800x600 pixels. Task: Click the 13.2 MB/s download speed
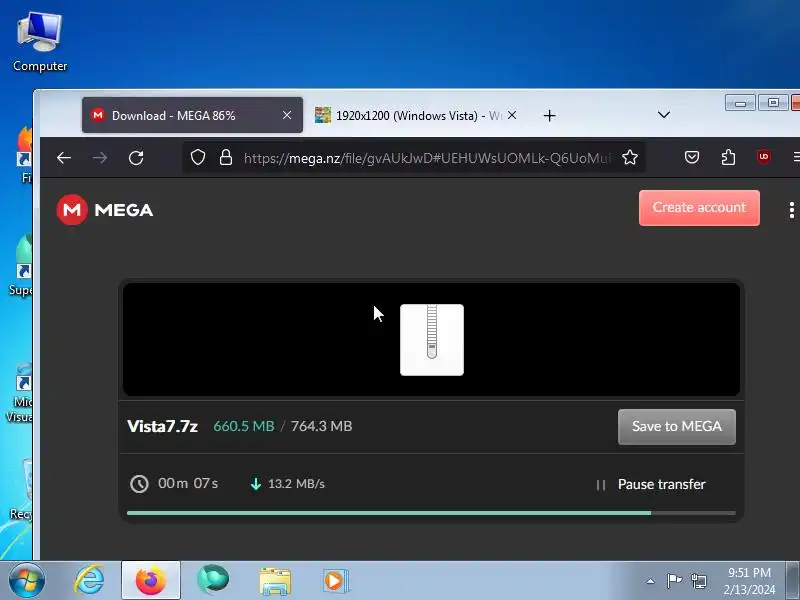(x=296, y=484)
